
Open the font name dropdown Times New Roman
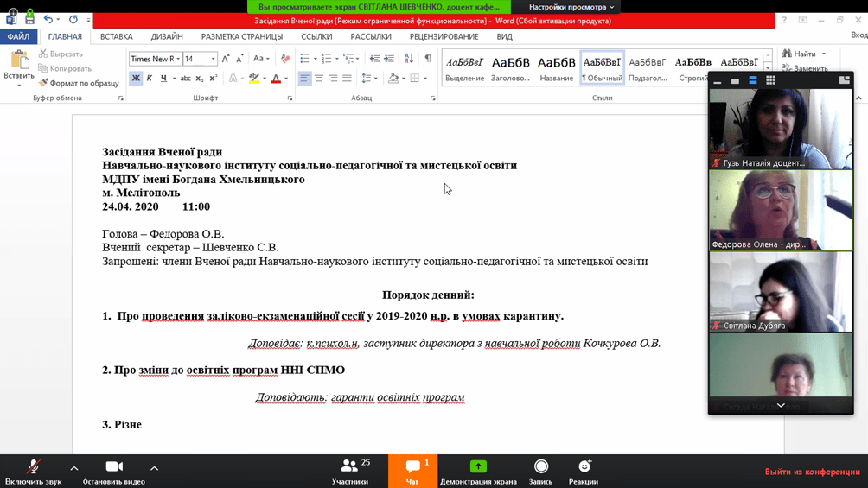point(176,59)
